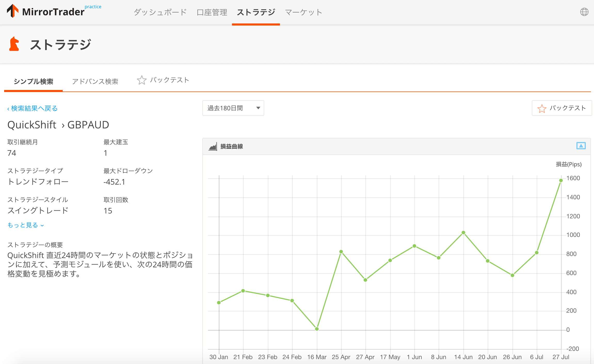Click the 30 Jan data point on the chart
This screenshot has height=364, width=594.
[x=219, y=303]
